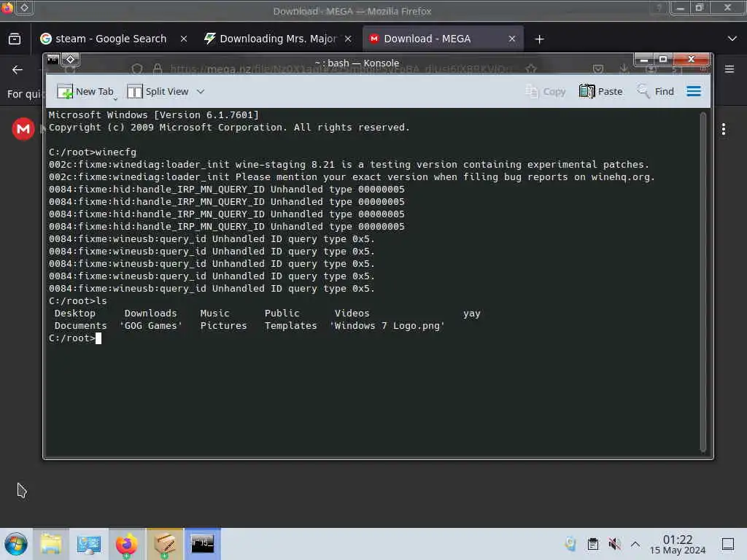Switch to Firefox from the taskbar

tap(126, 544)
